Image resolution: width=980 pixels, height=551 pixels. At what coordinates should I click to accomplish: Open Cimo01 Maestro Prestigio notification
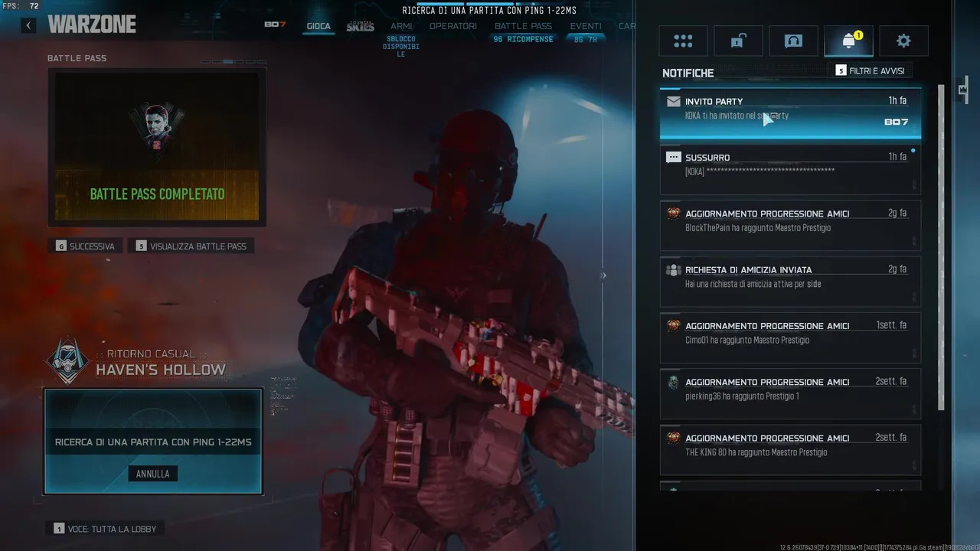point(791,338)
